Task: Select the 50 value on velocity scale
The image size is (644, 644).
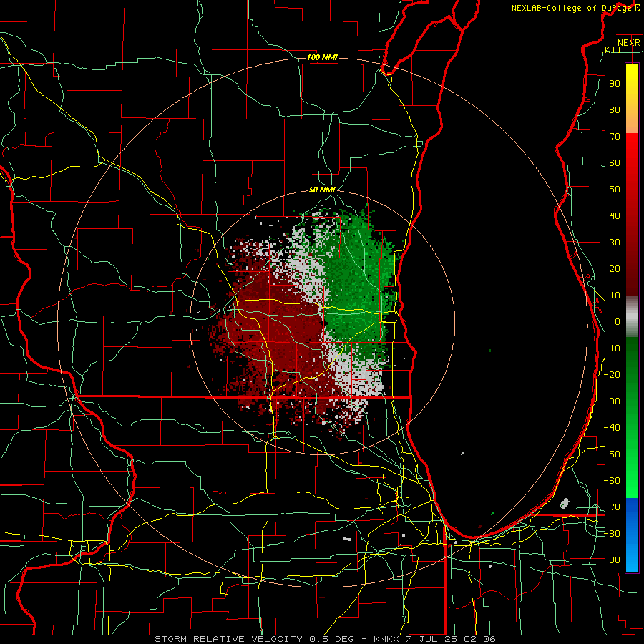Action: click(x=615, y=190)
